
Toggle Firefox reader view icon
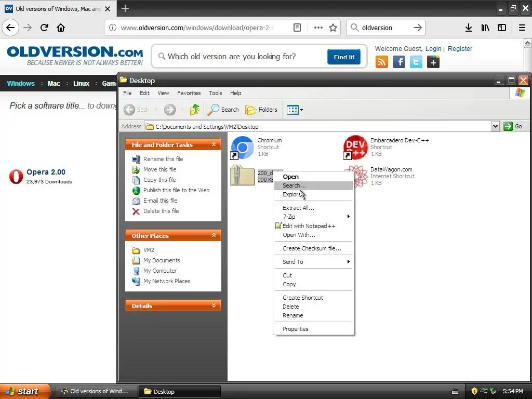coord(297,28)
